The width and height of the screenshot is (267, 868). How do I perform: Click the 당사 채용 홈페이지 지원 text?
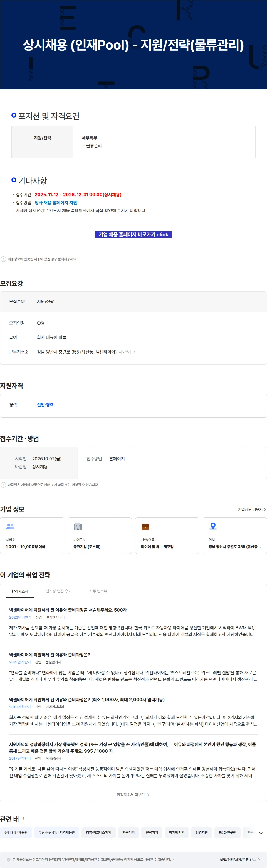pos(56,202)
